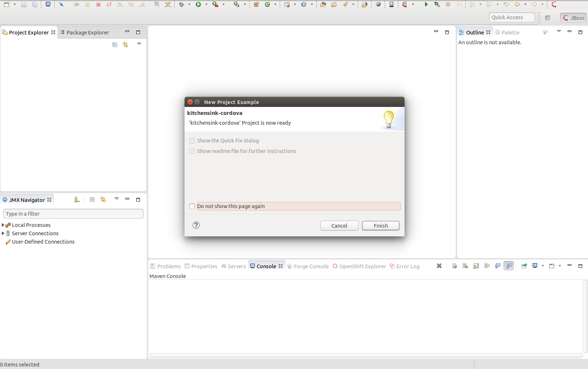The height and width of the screenshot is (369, 588).
Task: Toggle Show readme file for further instructions
Action: [192, 151]
